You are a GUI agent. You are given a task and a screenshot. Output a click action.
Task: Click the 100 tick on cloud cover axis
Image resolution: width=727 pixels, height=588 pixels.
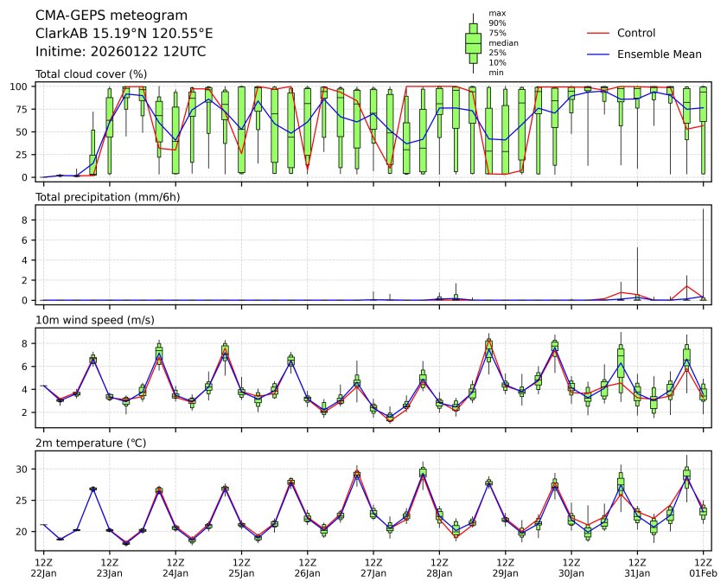pos(22,86)
